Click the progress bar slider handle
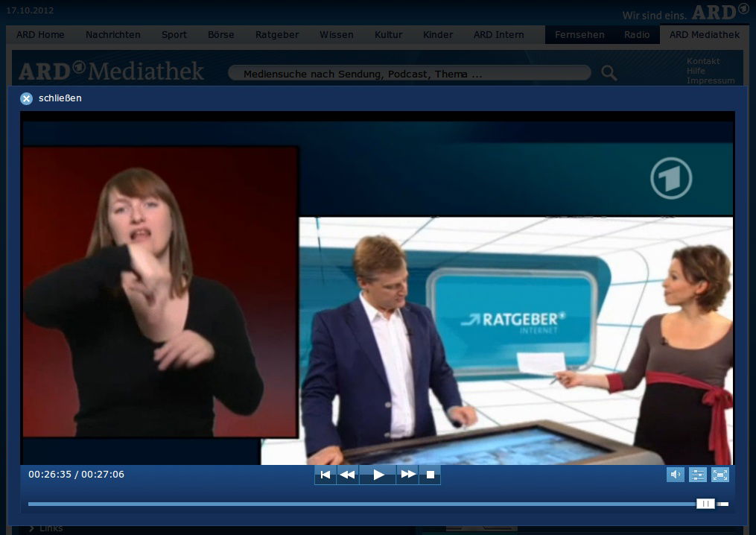The width and height of the screenshot is (756, 535). [705, 504]
